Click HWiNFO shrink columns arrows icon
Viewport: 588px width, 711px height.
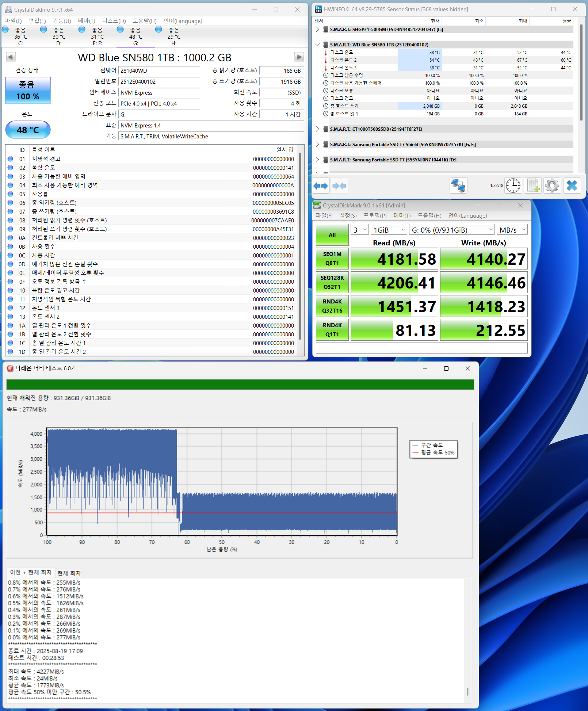click(x=339, y=186)
